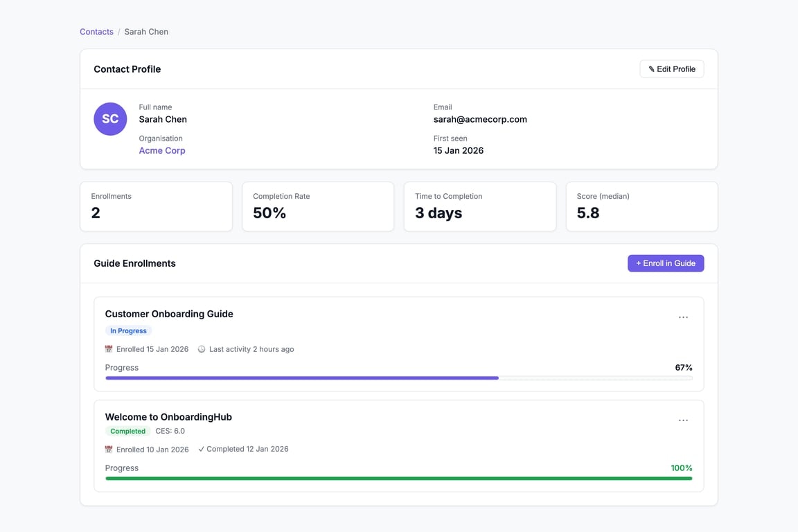Click the pencil icon in Edit Profile

point(651,69)
